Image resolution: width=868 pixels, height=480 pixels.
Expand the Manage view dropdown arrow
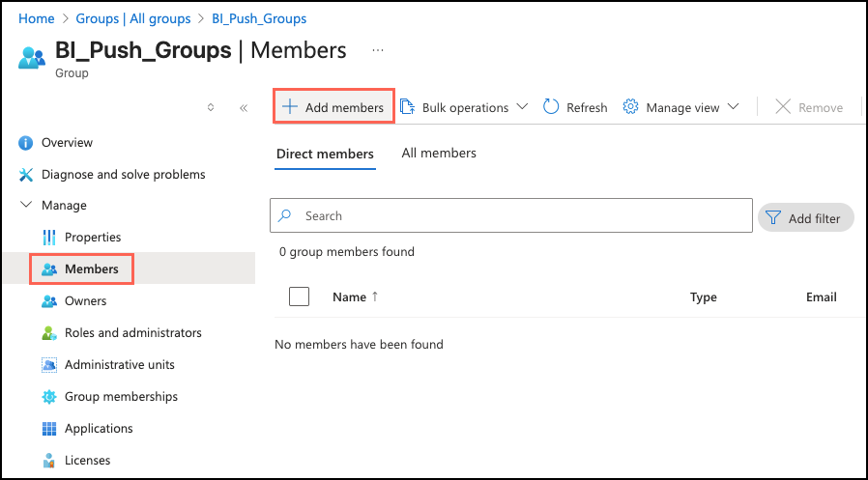point(733,107)
